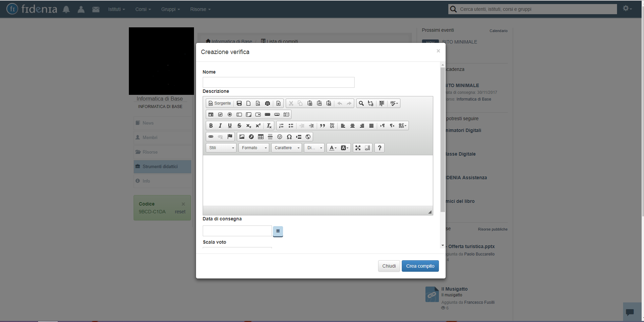Viewport: 644px width, 322px height.
Task: Insert a numbered list
Action: (x=281, y=126)
